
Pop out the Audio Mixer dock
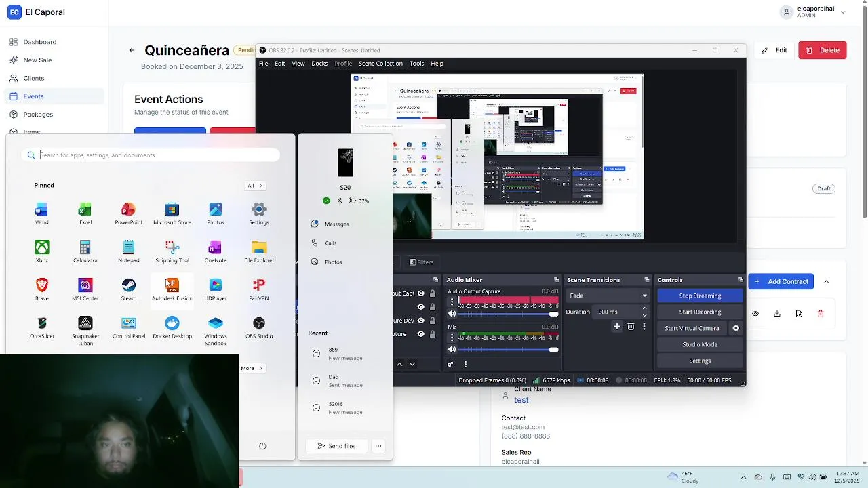pyautogui.click(x=556, y=280)
